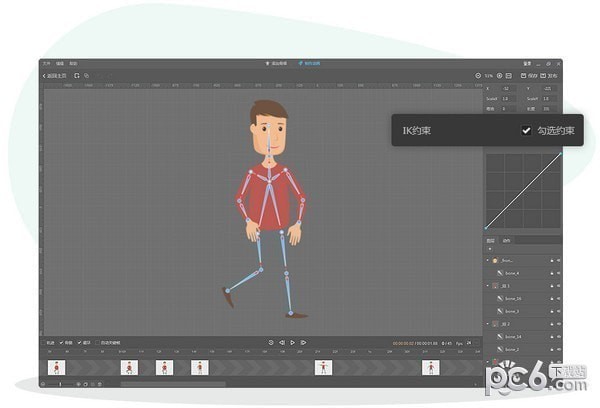Hide the bone_4 layer with eye icon
Screen dimensions: 600x408
[x=558, y=273]
